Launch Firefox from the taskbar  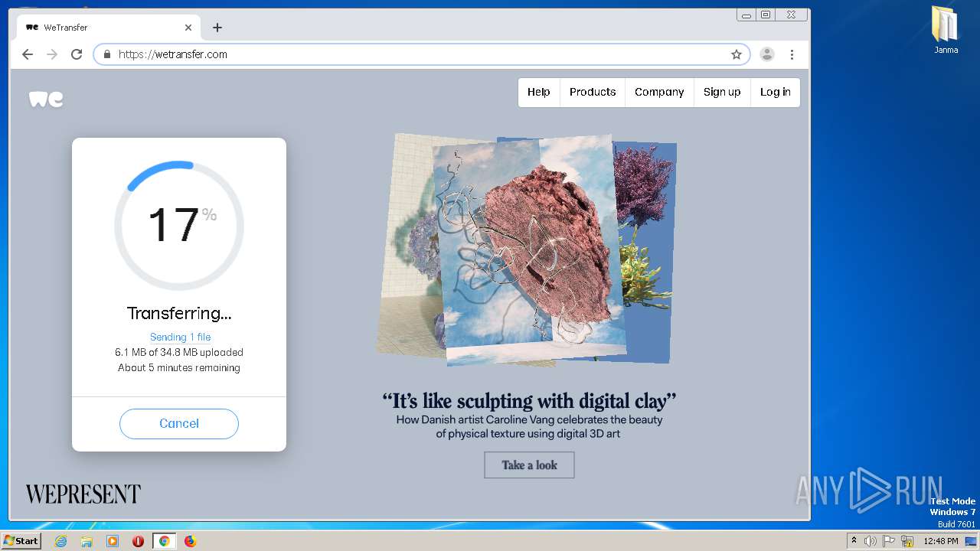[190, 541]
